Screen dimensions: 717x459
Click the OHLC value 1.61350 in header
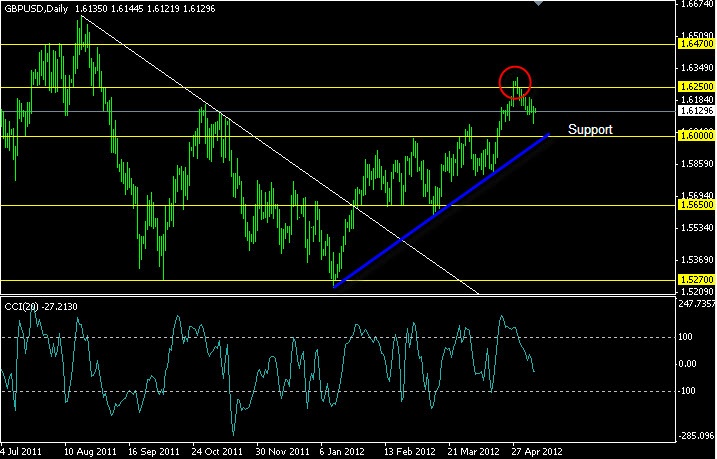click(91, 9)
